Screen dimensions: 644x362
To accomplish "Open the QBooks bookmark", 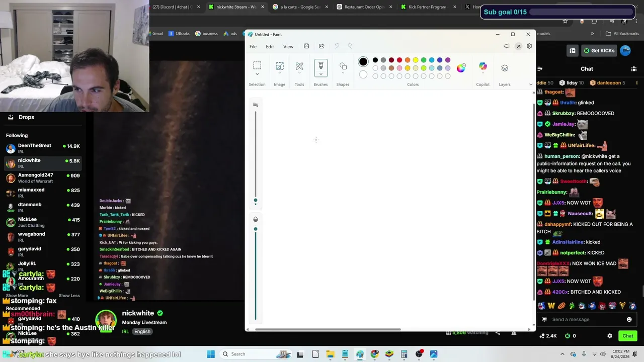I will coord(179,34).
